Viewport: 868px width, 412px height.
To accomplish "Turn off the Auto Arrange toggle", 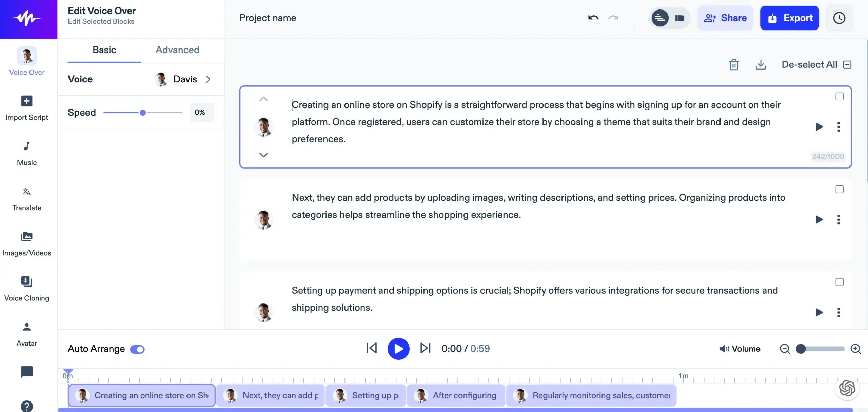I will pyautogui.click(x=137, y=349).
